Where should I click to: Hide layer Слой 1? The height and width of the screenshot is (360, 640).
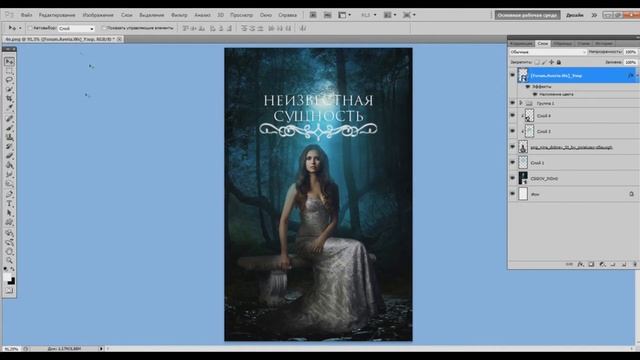coord(513,162)
